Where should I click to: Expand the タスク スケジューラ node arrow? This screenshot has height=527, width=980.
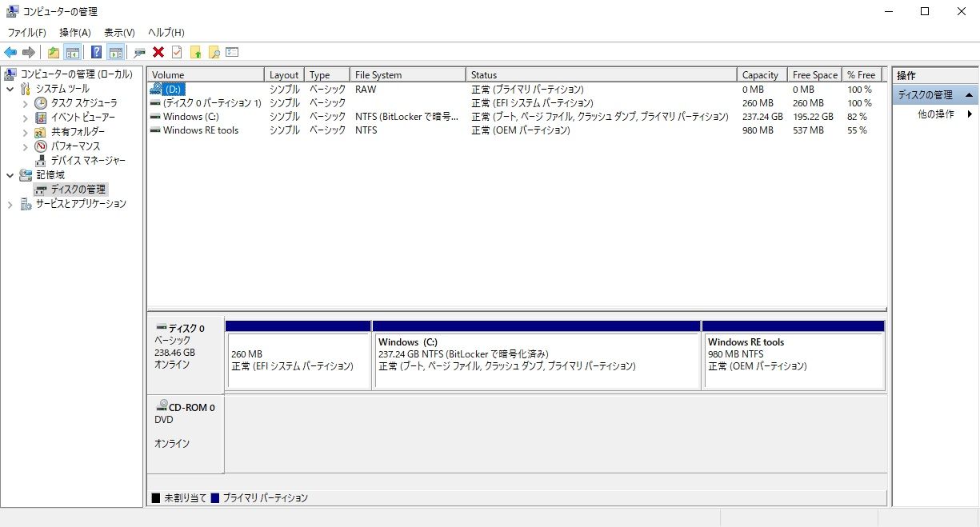(25, 103)
